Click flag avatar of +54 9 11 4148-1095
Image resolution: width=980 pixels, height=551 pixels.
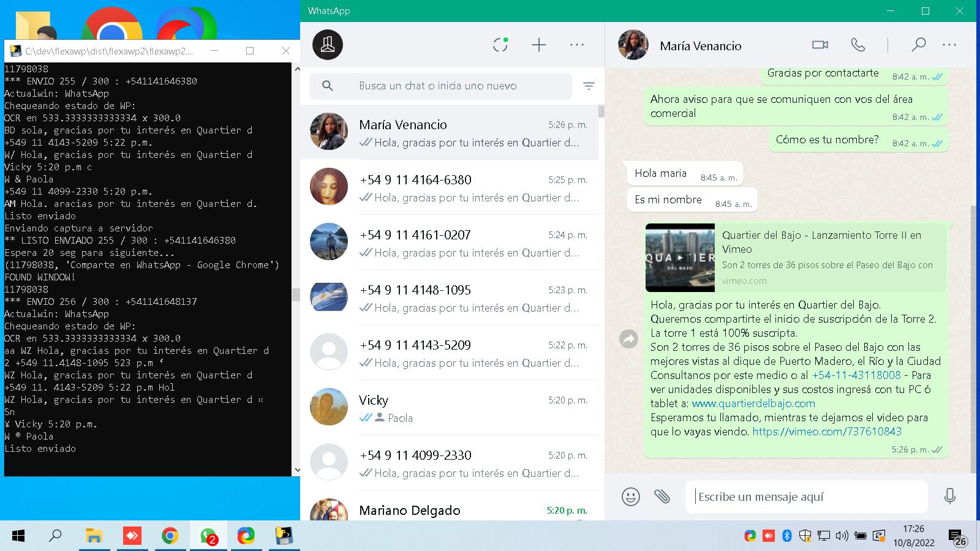coord(329,296)
